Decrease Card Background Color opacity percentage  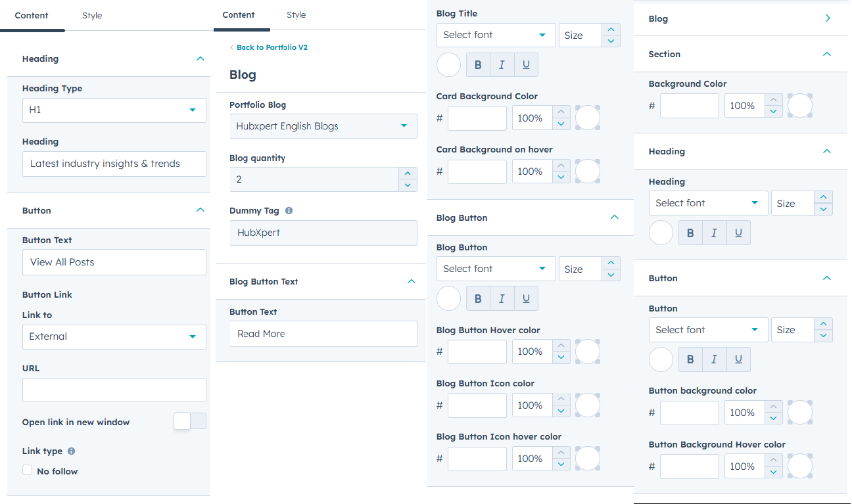tap(561, 124)
